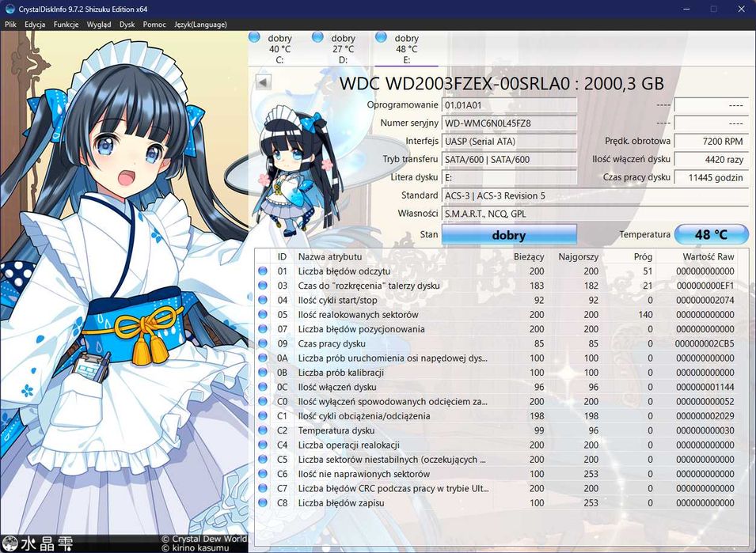Click the Litera dysku field E:

tap(509, 177)
